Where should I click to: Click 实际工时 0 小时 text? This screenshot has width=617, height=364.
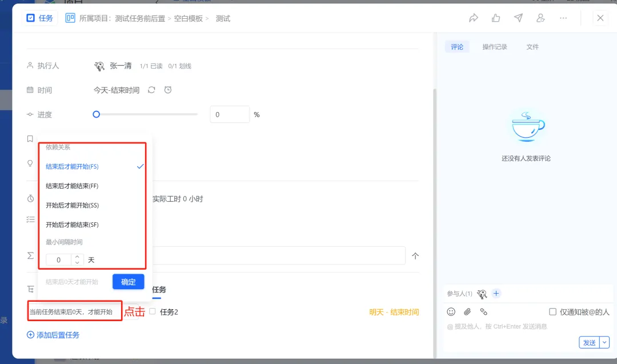178,199
